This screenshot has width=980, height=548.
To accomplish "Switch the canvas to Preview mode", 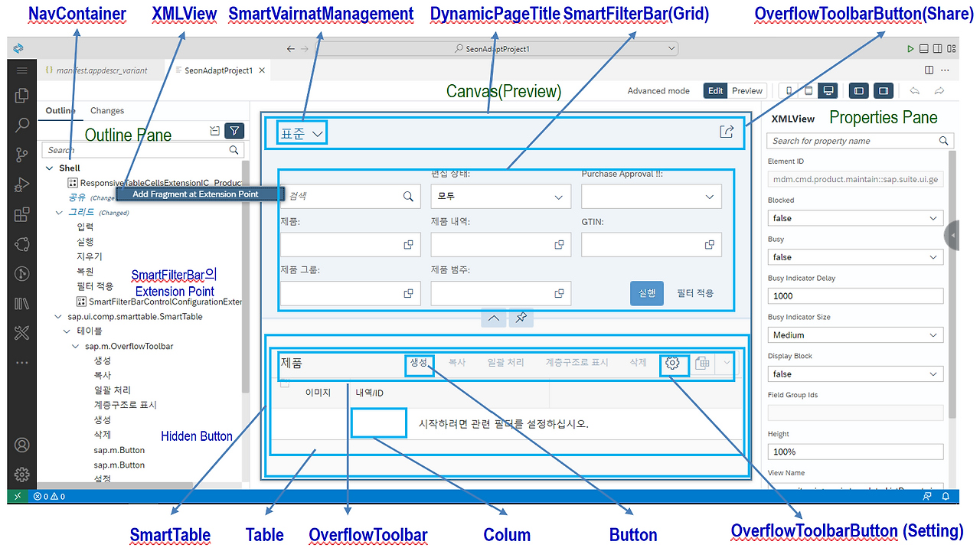I will pyautogui.click(x=746, y=90).
